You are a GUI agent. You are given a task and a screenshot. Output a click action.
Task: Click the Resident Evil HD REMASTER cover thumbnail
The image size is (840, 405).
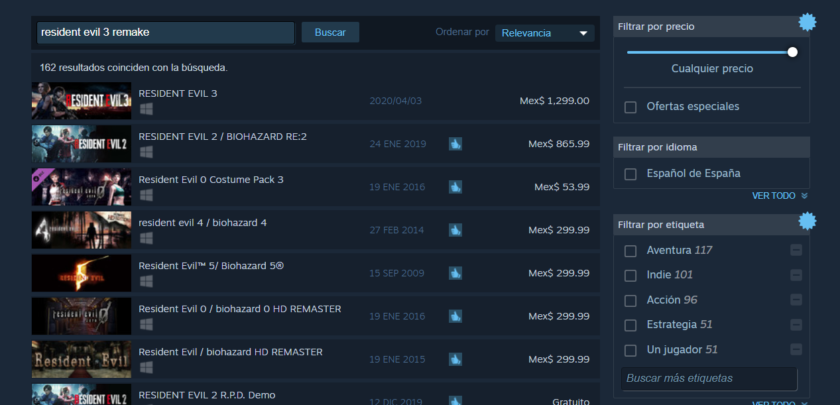[x=81, y=359]
